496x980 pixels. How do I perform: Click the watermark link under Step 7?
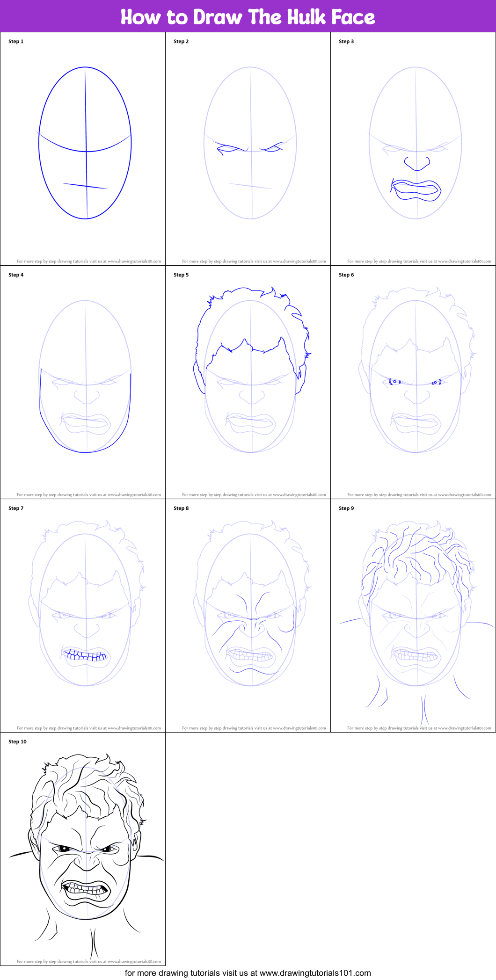(x=89, y=728)
